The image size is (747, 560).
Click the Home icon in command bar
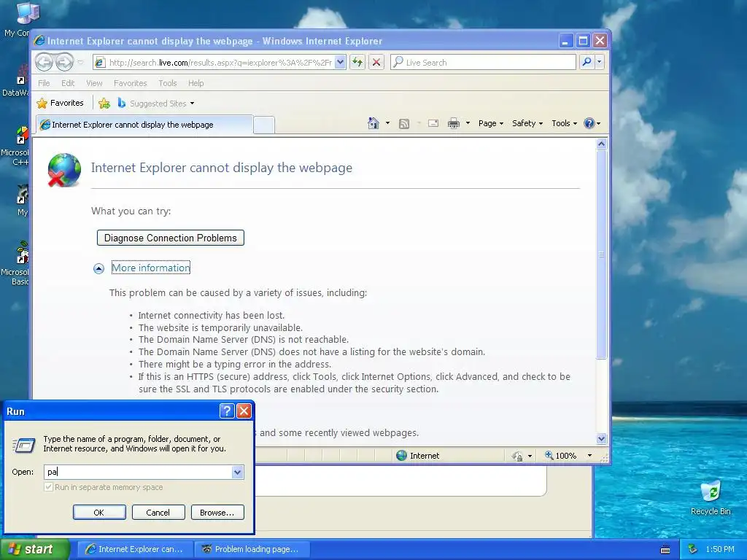[373, 123]
